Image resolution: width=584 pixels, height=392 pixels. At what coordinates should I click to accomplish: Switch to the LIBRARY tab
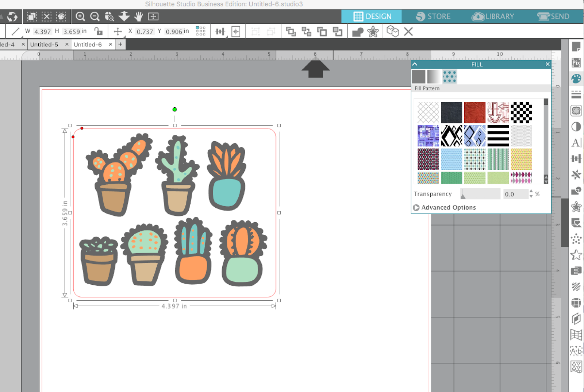[493, 16]
